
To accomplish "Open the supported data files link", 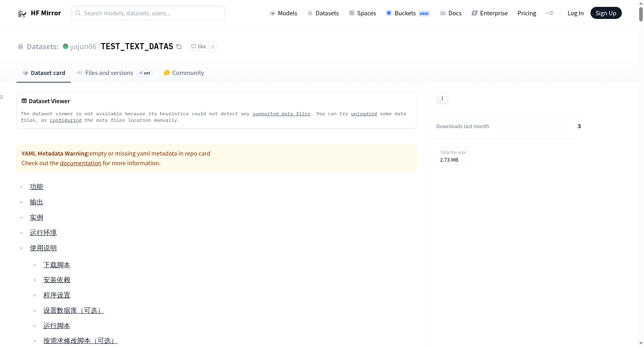I will coord(281,114).
